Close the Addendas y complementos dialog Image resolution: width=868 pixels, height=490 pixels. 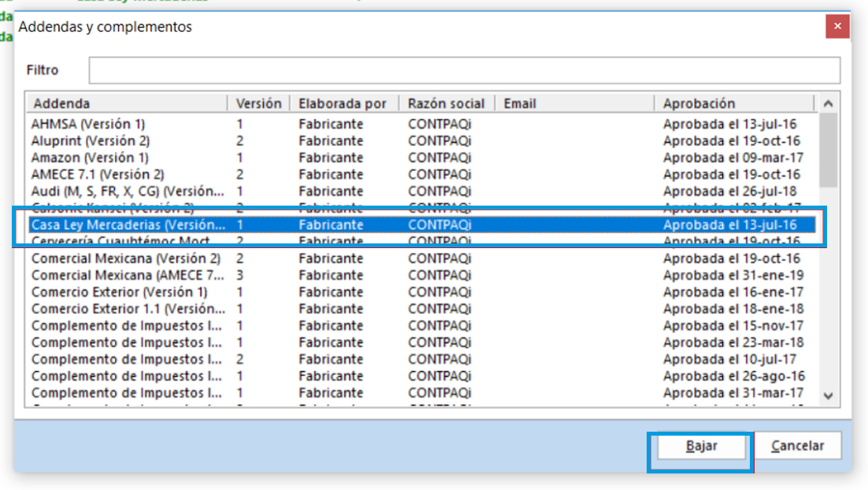tap(837, 28)
